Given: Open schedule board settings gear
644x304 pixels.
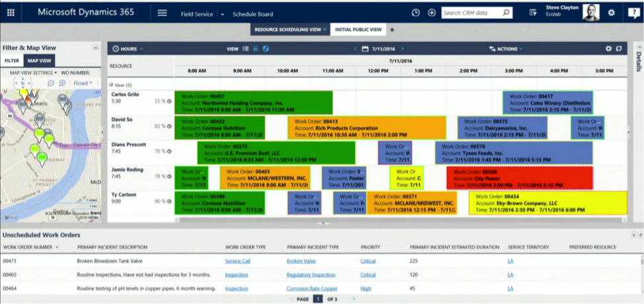Looking at the screenshot, I should pyautogui.click(x=608, y=49).
